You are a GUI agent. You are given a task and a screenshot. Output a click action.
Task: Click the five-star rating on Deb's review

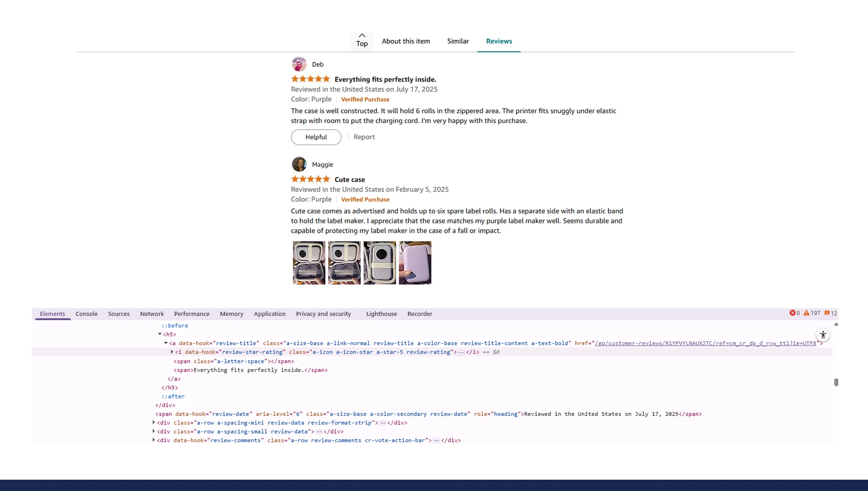[x=310, y=79]
